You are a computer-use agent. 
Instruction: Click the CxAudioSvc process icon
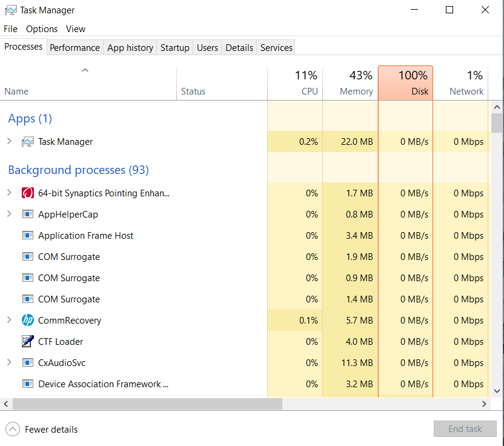(28, 363)
